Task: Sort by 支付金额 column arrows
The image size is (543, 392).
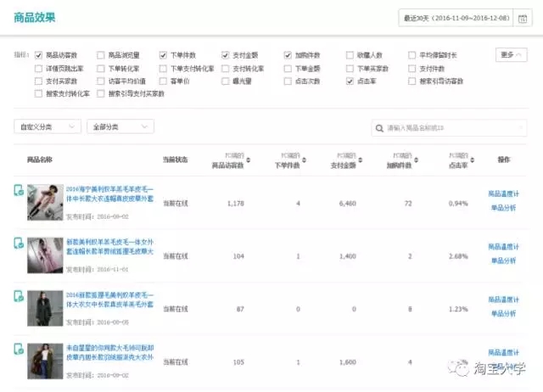Action: pyautogui.click(x=360, y=160)
